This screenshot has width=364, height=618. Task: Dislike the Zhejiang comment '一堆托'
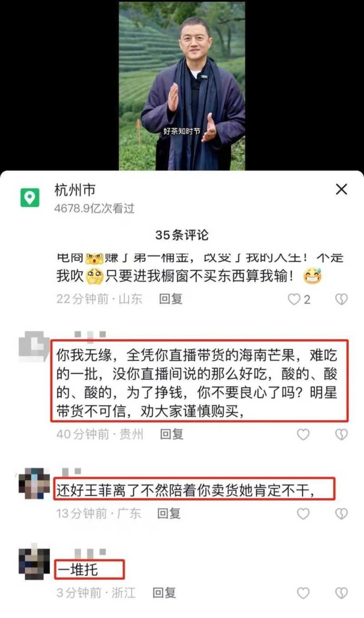[341, 593]
